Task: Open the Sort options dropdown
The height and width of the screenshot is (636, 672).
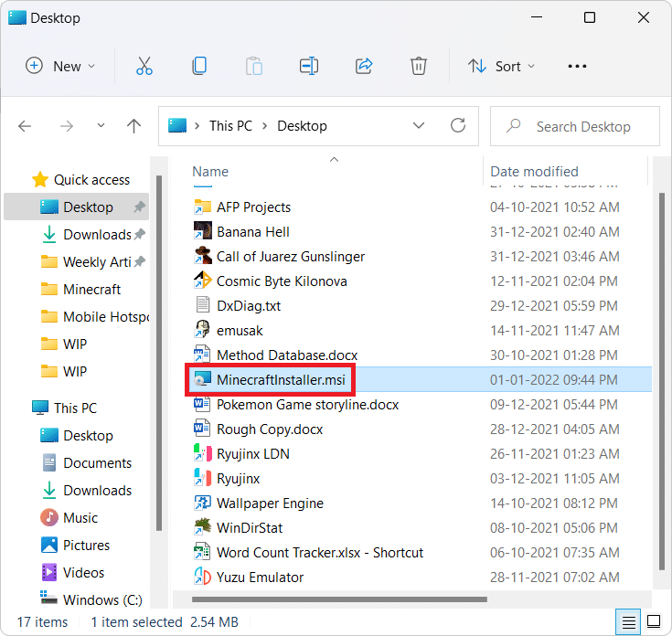Action: [x=501, y=66]
